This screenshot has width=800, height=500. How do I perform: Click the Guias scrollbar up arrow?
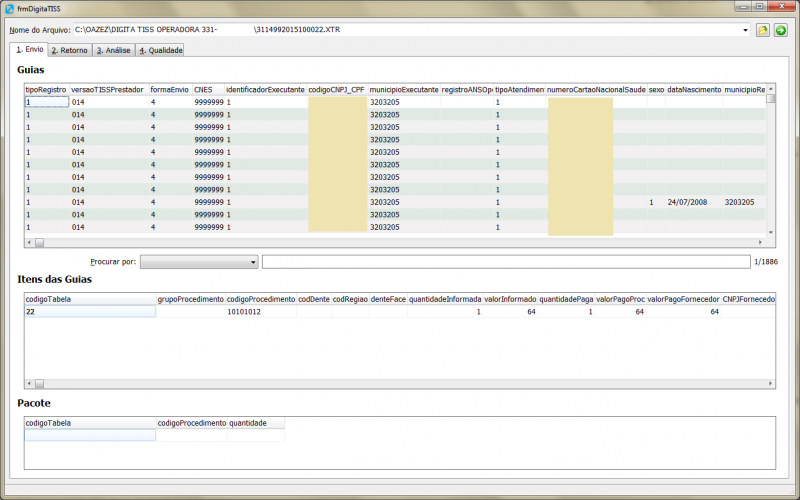coord(771,89)
